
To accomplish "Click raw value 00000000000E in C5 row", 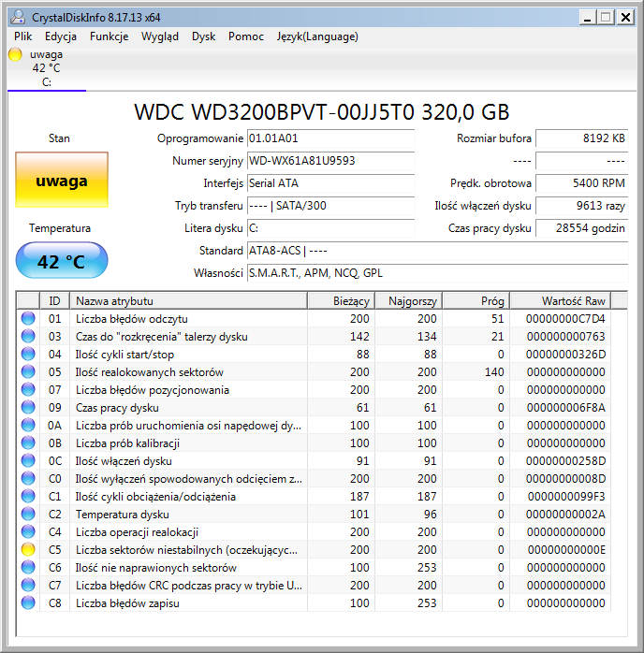I will (x=566, y=550).
